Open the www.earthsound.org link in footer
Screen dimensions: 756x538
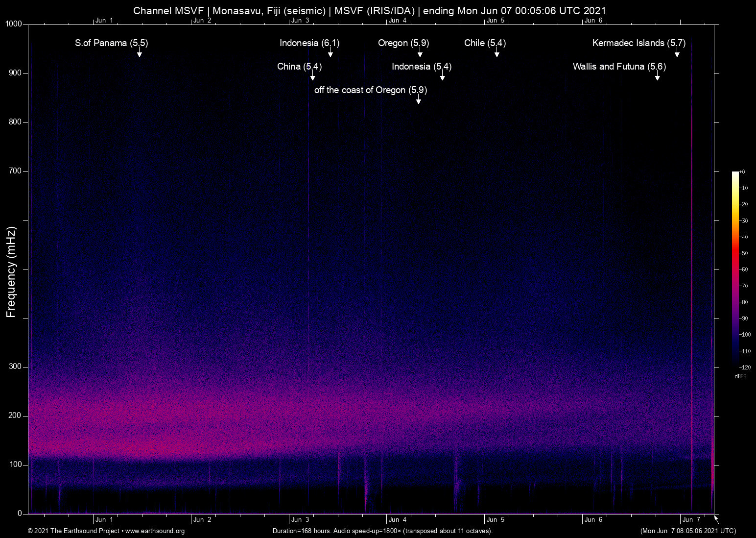155,531
